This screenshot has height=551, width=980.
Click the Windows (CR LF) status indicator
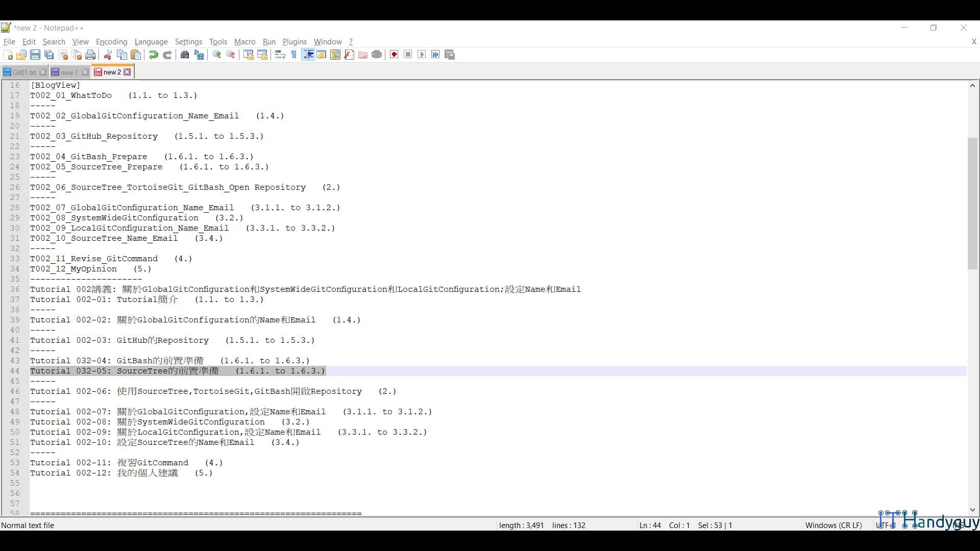tap(834, 525)
